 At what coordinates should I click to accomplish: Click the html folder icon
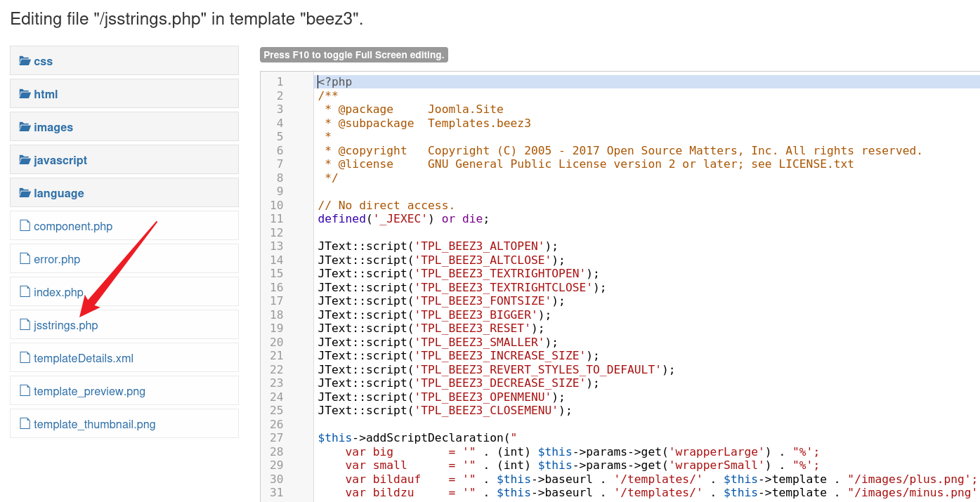[25, 94]
